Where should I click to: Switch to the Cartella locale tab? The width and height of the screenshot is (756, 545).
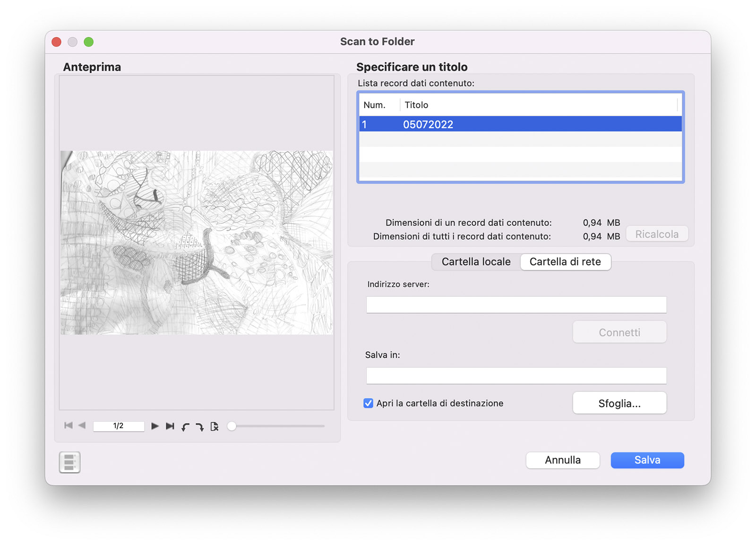tap(476, 262)
